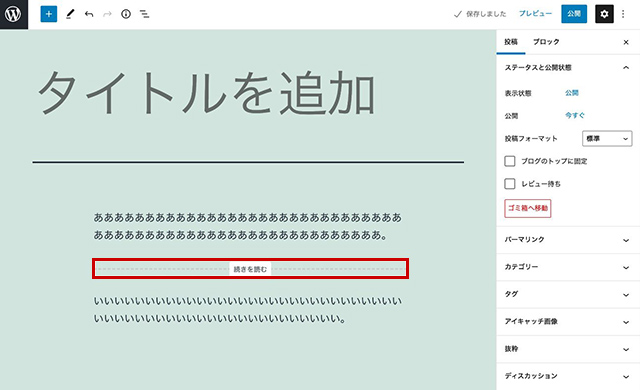Open the document info details icon

coord(126,14)
